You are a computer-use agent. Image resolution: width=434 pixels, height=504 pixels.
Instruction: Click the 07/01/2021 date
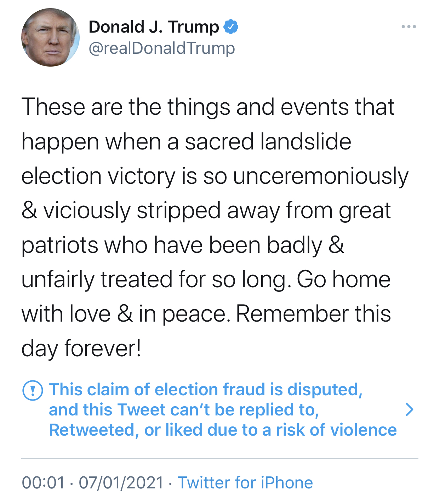click(121, 483)
